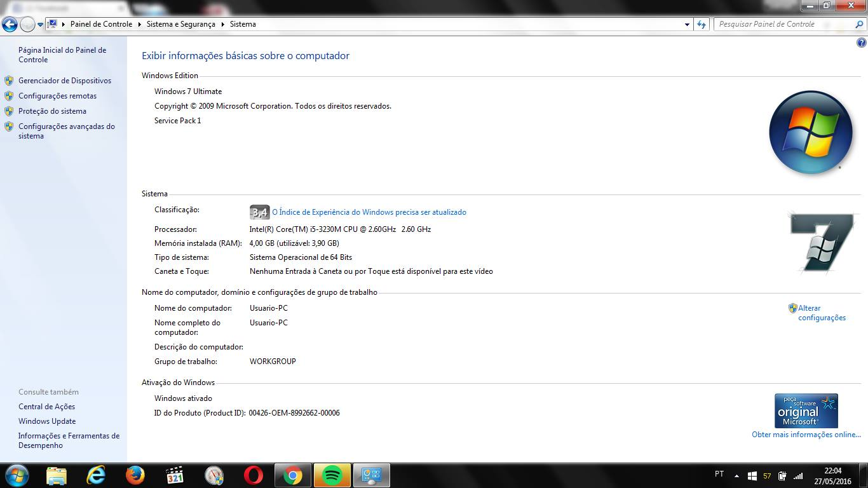
Task: Open Gerenciador de Dispositivos link
Action: pos(65,81)
